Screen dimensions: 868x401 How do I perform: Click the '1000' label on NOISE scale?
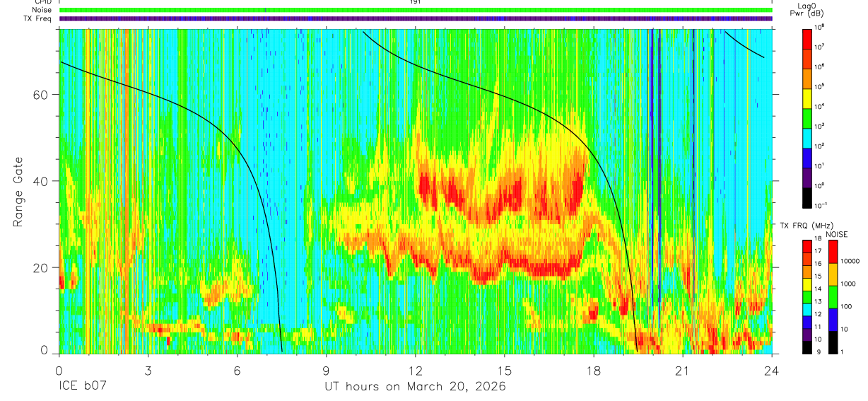[x=848, y=284]
